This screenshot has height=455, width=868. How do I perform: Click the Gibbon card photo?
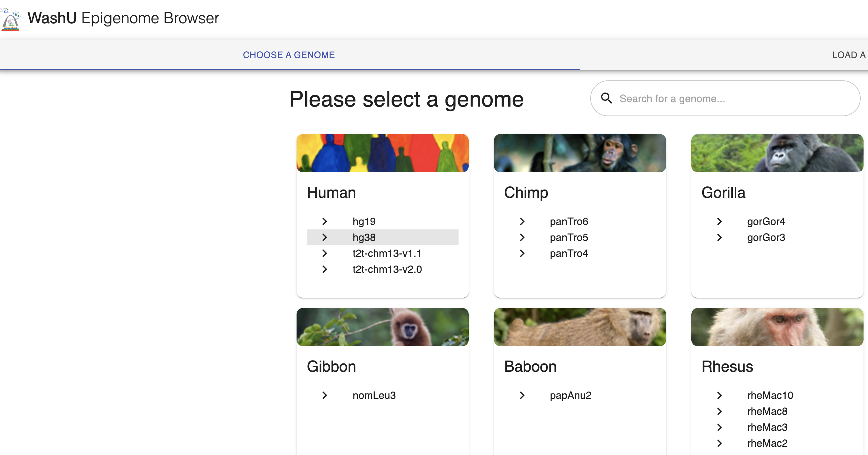tap(382, 327)
